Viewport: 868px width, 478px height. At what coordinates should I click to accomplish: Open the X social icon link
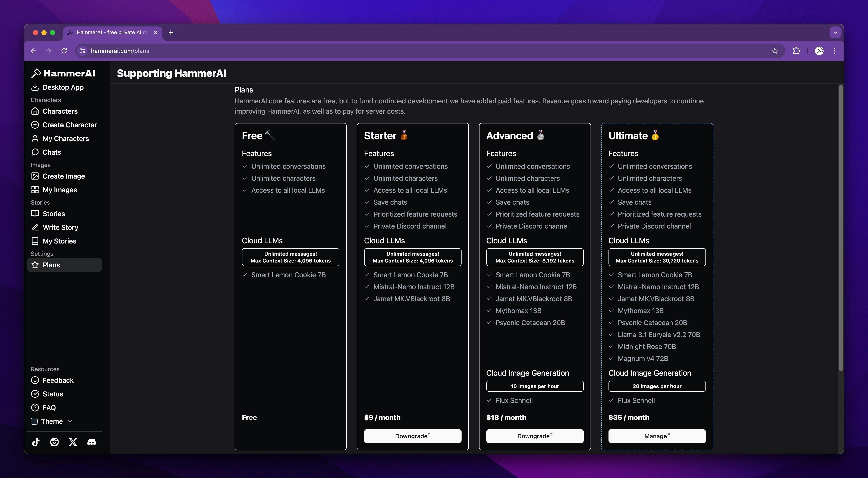coord(73,442)
